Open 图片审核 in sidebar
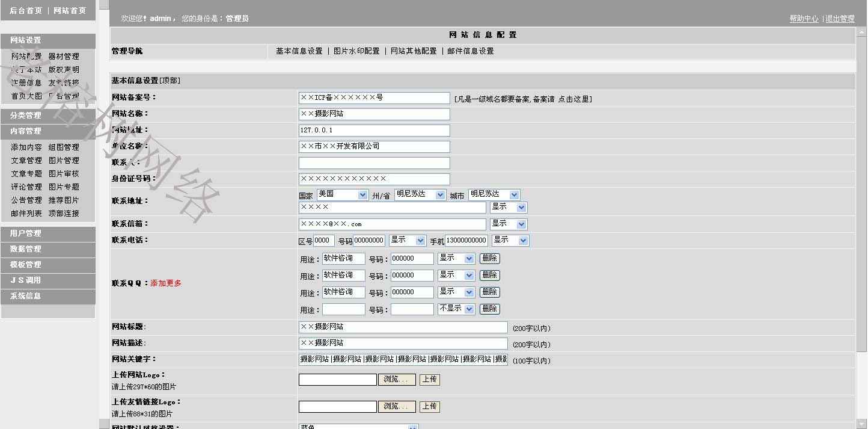This screenshot has width=868, height=429. tap(64, 174)
